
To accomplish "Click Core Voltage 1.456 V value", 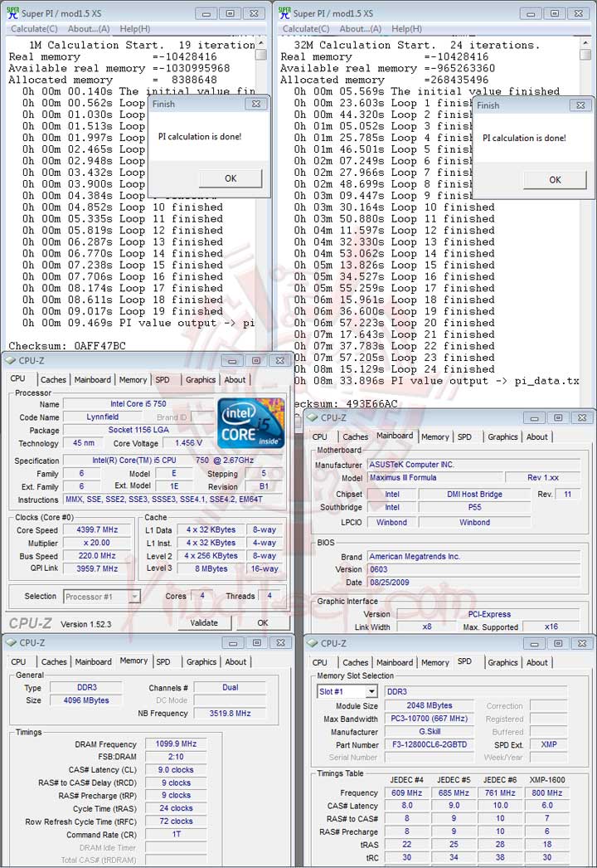I will pyautogui.click(x=189, y=443).
